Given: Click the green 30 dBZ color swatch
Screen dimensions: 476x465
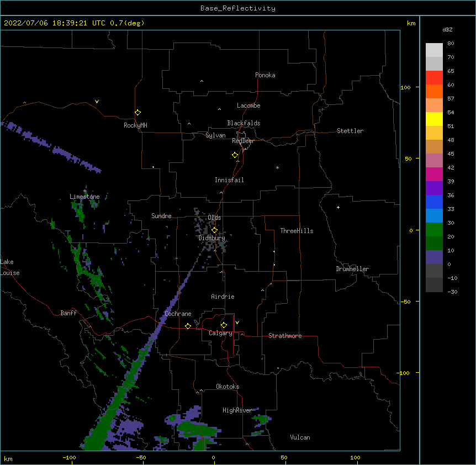Looking at the screenshot, I should [434, 230].
